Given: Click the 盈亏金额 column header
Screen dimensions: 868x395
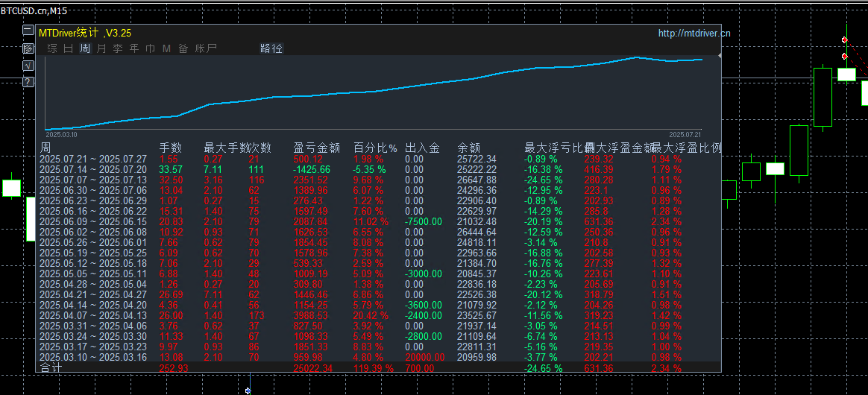Looking at the screenshot, I should click(315, 148).
